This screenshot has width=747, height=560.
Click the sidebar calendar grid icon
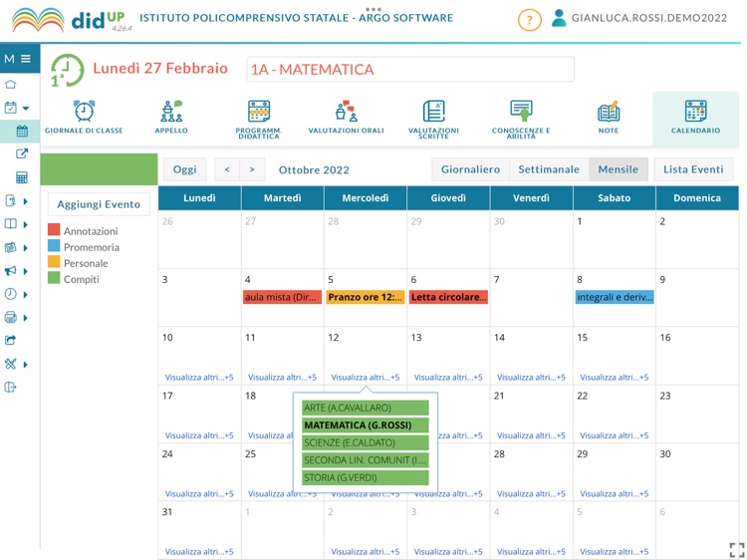pos(22,131)
